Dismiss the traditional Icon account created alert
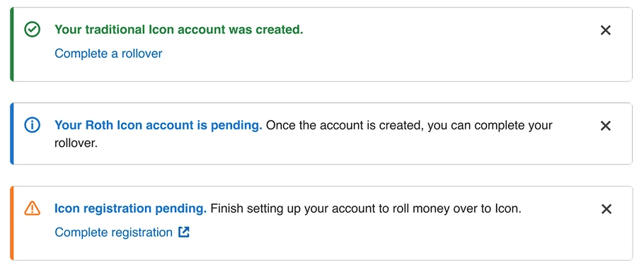Image resolution: width=644 pixels, height=275 pixels. [606, 30]
